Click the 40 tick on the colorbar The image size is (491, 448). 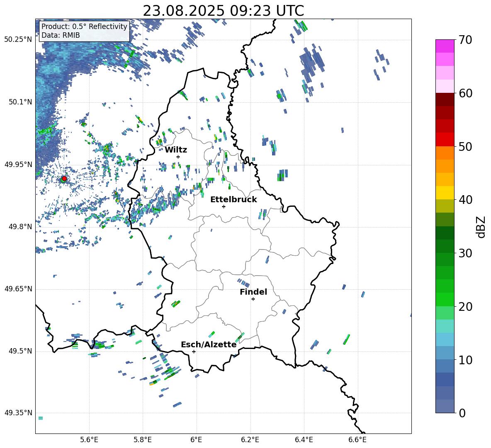click(x=465, y=200)
